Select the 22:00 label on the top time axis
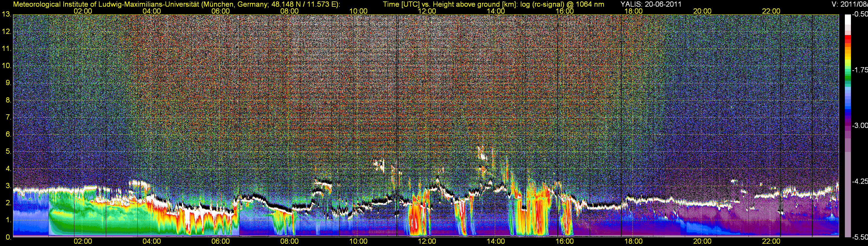Image resolution: width=868 pixels, height=246 pixels. pyautogui.click(x=771, y=11)
